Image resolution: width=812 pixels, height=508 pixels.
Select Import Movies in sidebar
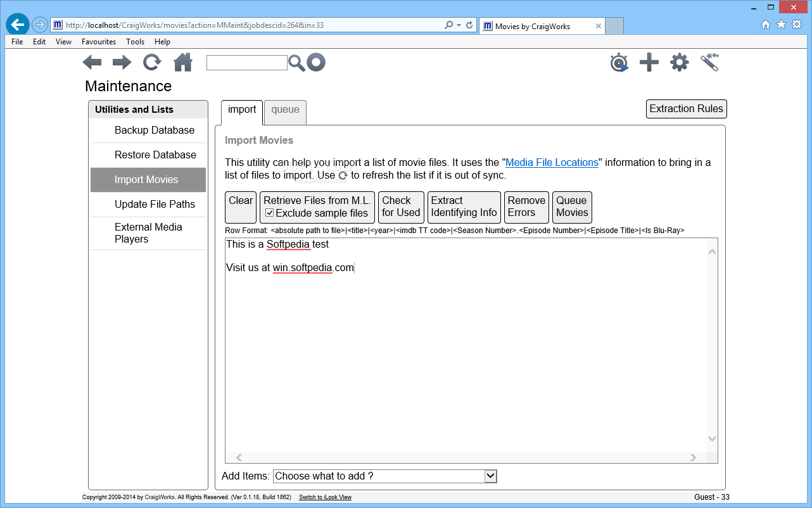coord(148,180)
